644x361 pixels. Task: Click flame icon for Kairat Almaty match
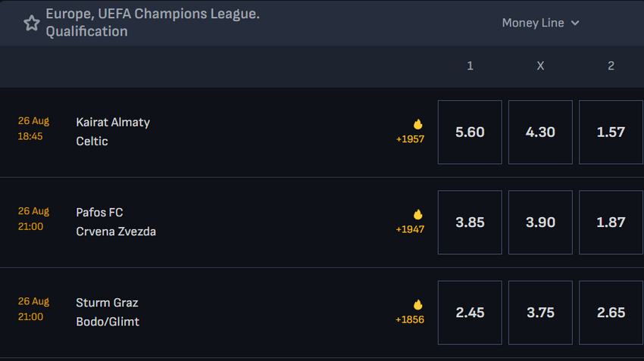[x=417, y=124]
